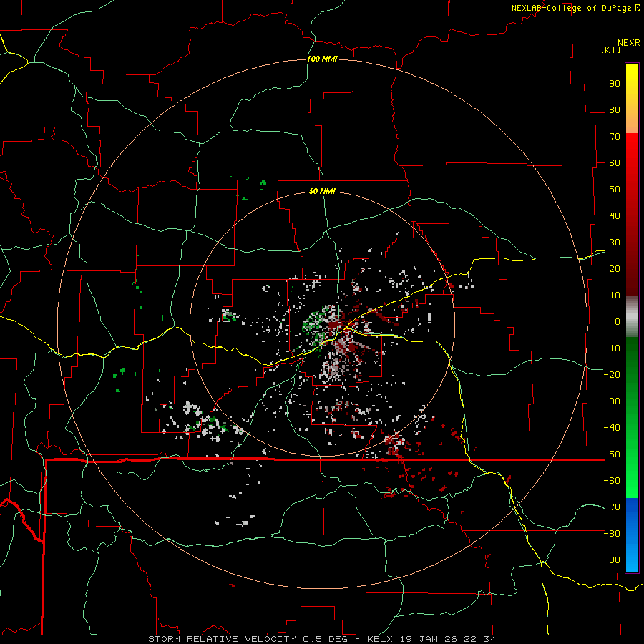Click the -10 value on the velocity scale
644x644 pixels.
(612, 348)
